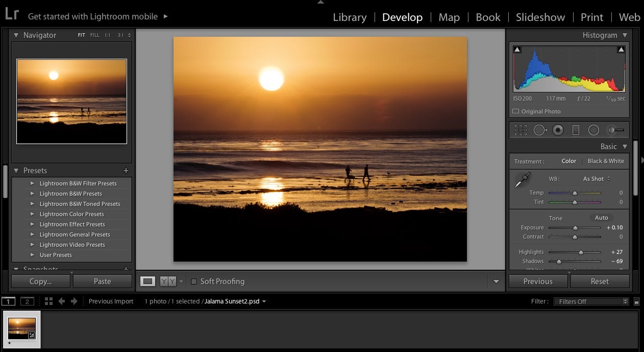Toggle shadow clipping indicator in histogram
644x352 pixels.
pyautogui.click(x=517, y=50)
